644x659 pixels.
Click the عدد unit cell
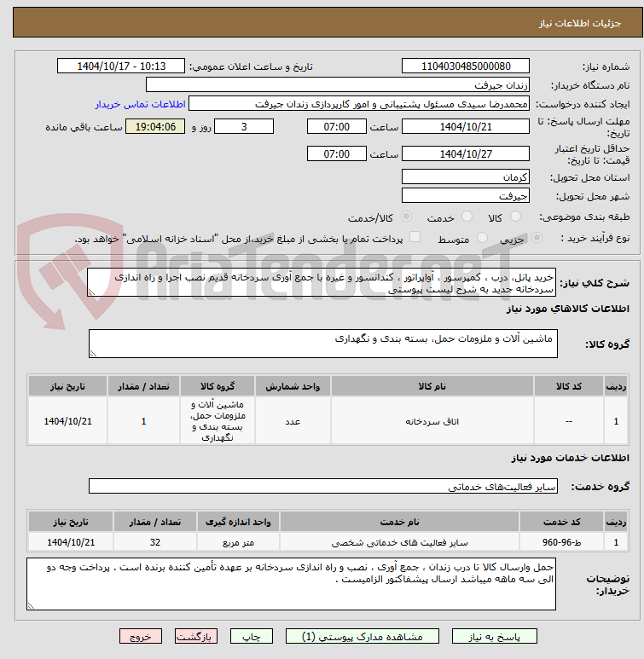[x=293, y=420]
